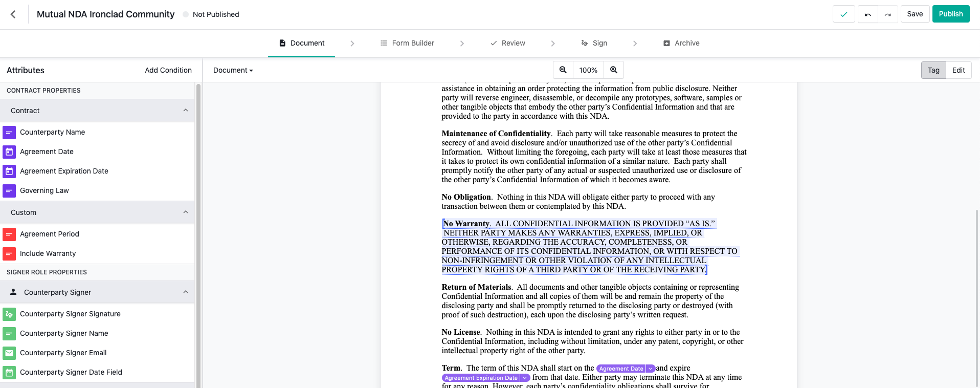Click the Counterparty Signer Email envelope icon

[9, 353]
